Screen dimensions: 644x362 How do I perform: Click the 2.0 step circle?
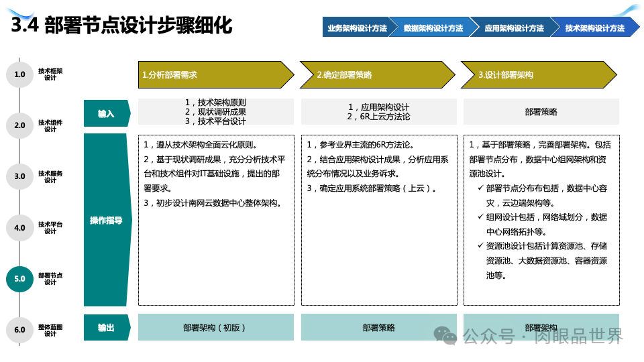click(19, 125)
